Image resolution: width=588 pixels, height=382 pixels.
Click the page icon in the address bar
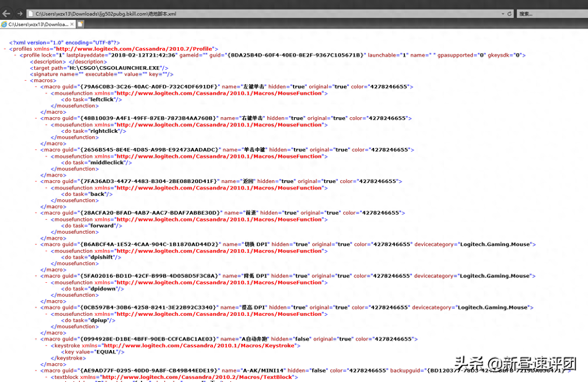click(31, 14)
